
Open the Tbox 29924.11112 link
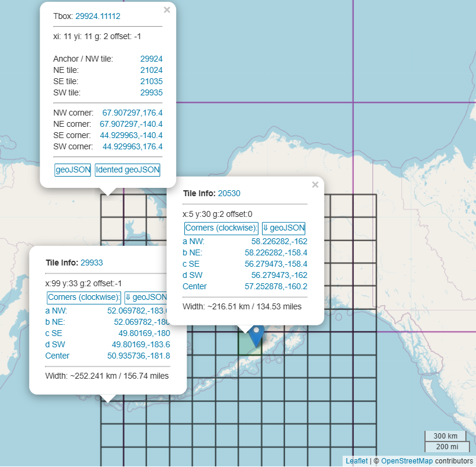pos(98,16)
